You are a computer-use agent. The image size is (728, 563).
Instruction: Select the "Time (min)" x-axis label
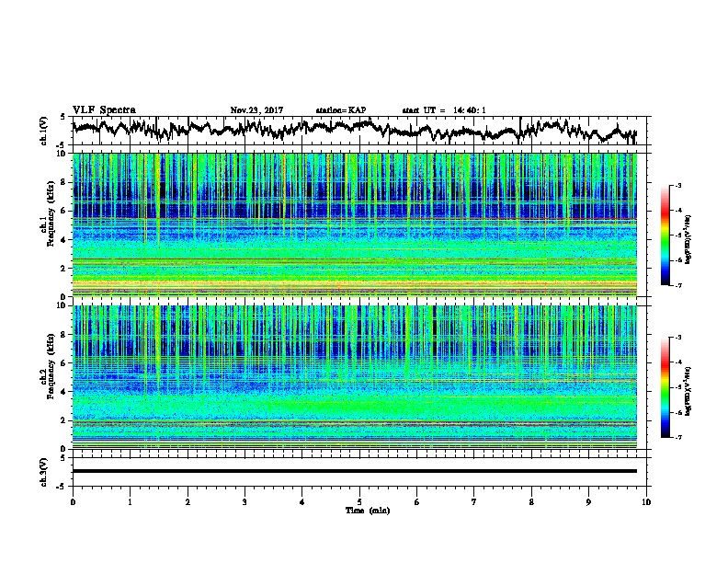point(368,511)
